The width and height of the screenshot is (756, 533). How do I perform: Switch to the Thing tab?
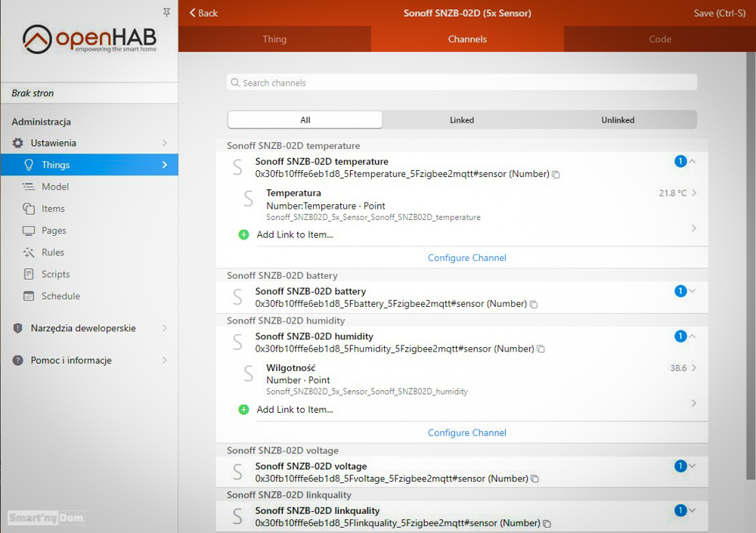coord(274,39)
